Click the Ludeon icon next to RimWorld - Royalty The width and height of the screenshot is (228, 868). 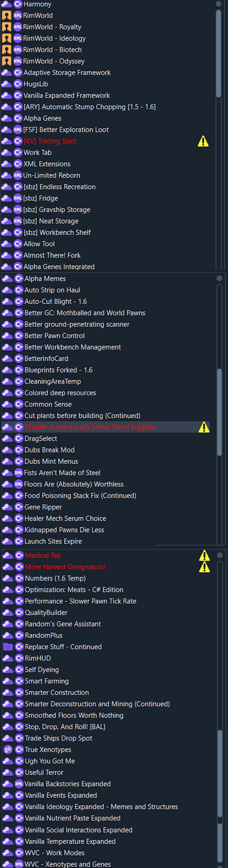tap(6, 27)
